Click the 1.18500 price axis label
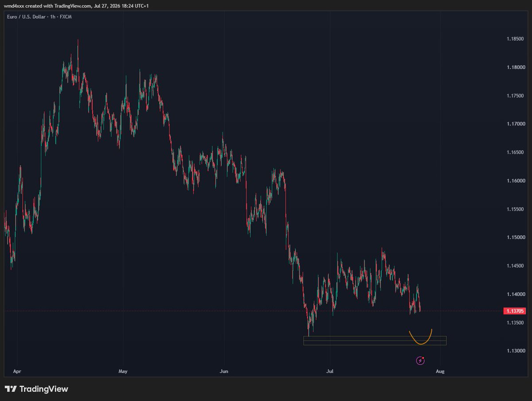Screen dimensions: 532x401 pyautogui.click(x=515, y=39)
